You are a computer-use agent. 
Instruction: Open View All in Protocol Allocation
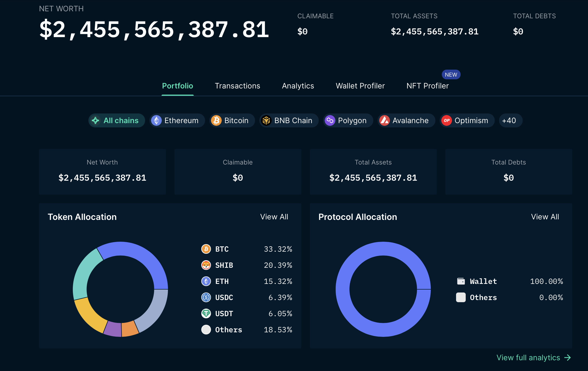(545, 217)
